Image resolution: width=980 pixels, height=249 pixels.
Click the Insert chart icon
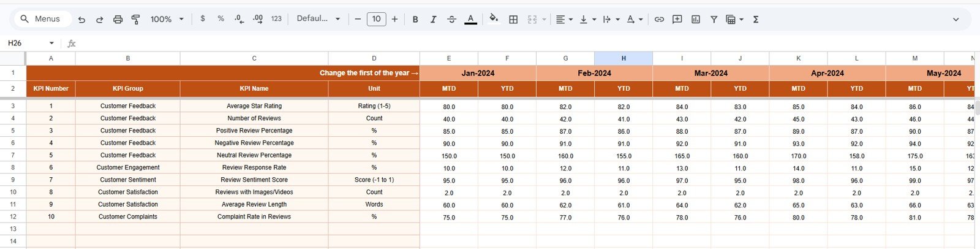696,20
